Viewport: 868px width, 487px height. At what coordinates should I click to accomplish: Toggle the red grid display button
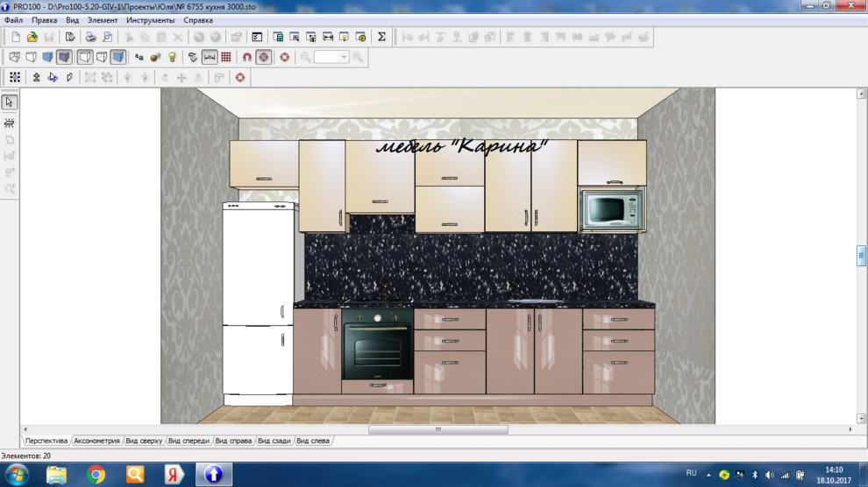[226, 57]
